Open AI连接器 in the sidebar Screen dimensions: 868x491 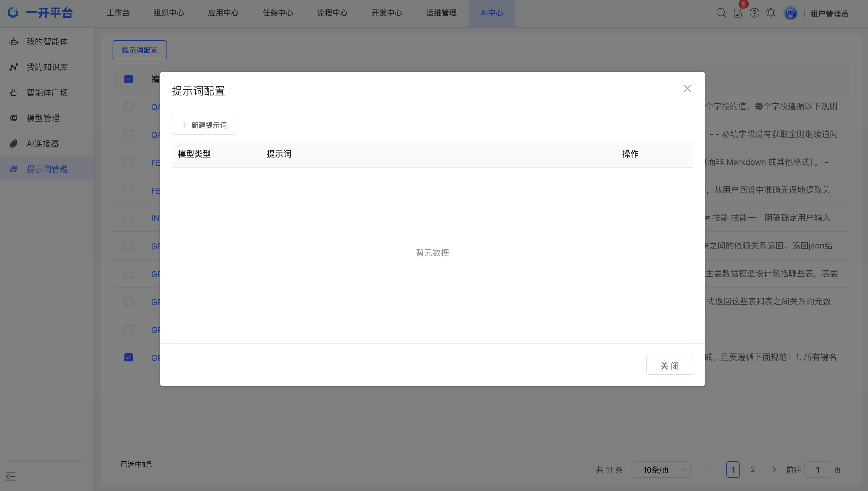coord(42,143)
